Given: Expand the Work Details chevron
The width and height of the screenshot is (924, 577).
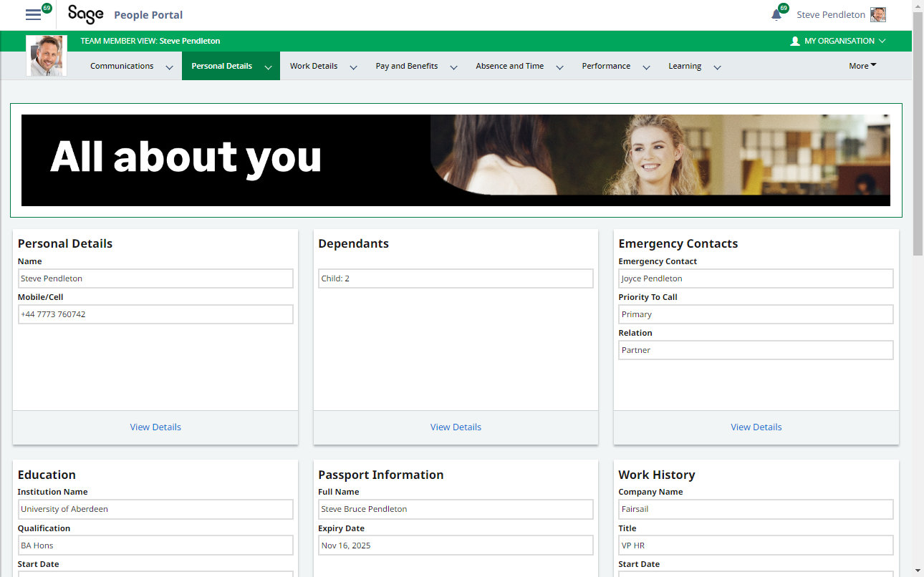Looking at the screenshot, I should (x=353, y=67).
